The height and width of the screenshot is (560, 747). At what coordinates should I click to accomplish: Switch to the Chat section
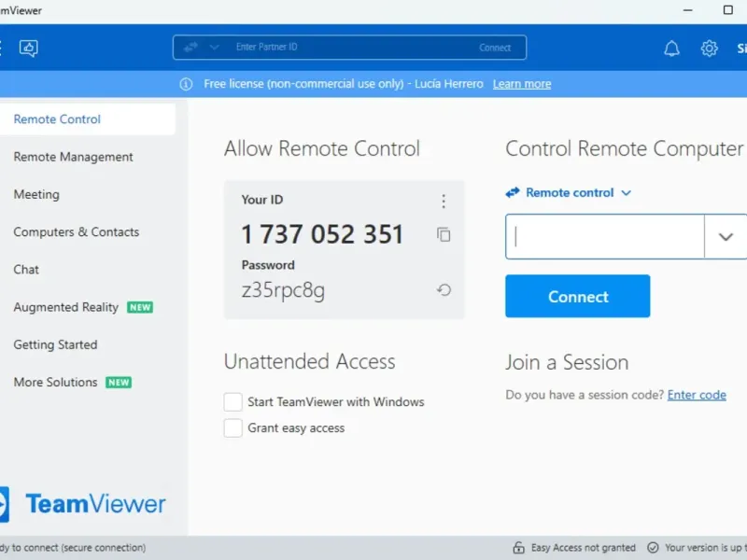coord(26,270)
